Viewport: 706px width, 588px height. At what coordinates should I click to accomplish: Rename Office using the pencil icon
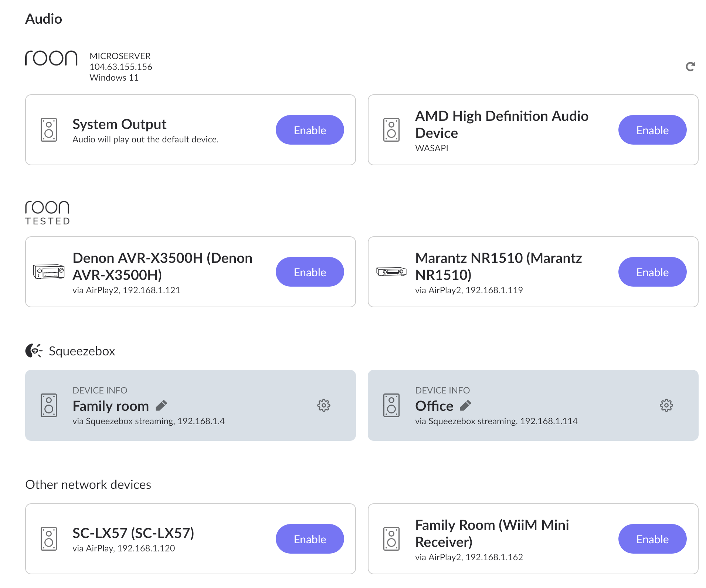[466, 406]
